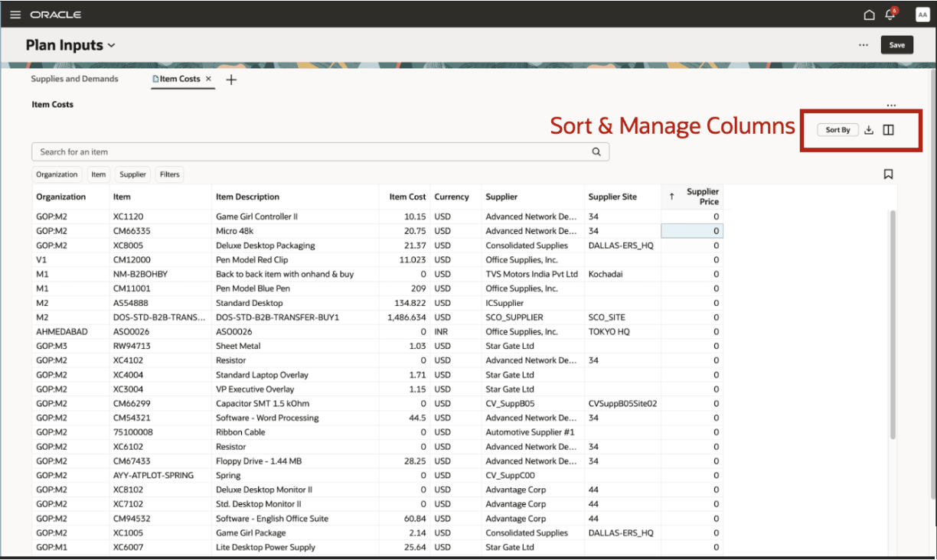
Task: Open the Sort By dropdown
Action: [x=837, y=129]
